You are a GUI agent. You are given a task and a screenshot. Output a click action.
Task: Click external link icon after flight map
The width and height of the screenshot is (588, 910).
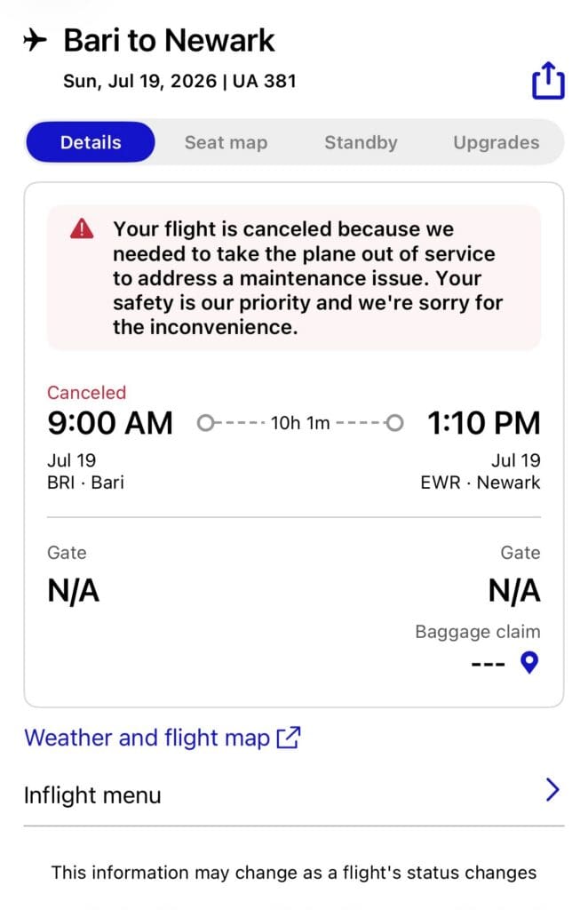click(x=289, y=738)
